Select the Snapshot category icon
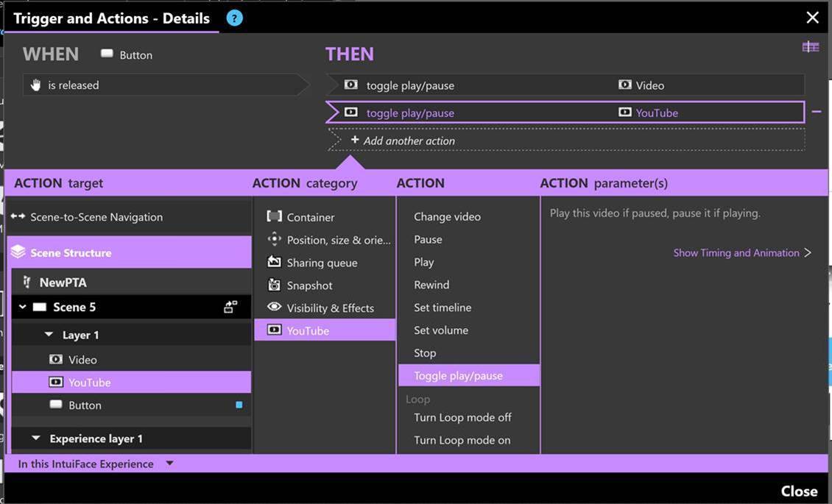Image resolution: width=832 pixels, height=504 pixels. (x=275, y=285)
